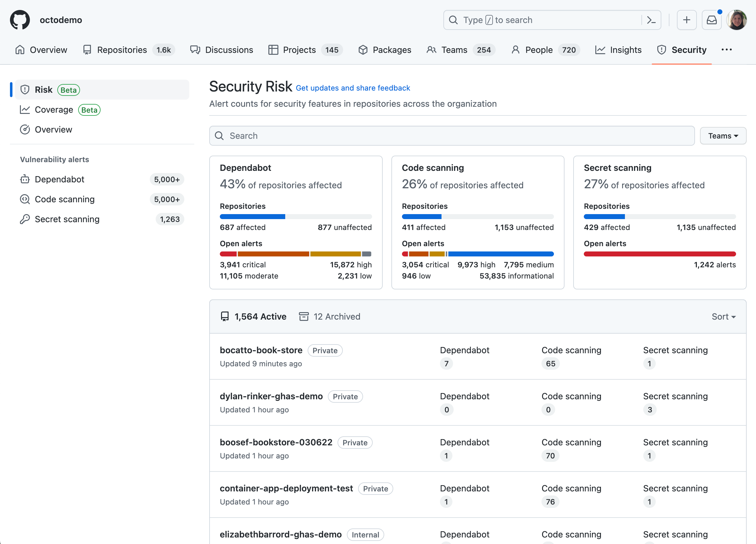The height and width of the screenshot is (544, 756).
Task: Click boosef-bookstore-030622 Code scanning count 70
Action: point(550,456)
